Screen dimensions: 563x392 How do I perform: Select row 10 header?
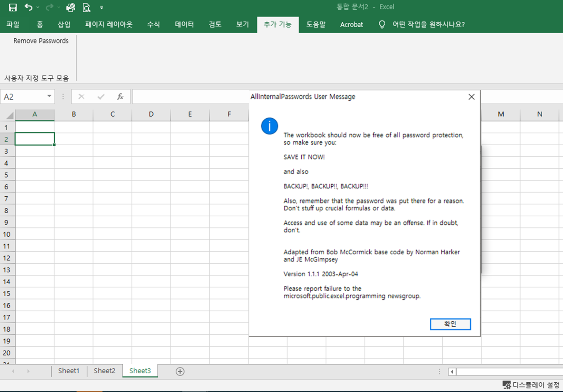pos(7,234)
